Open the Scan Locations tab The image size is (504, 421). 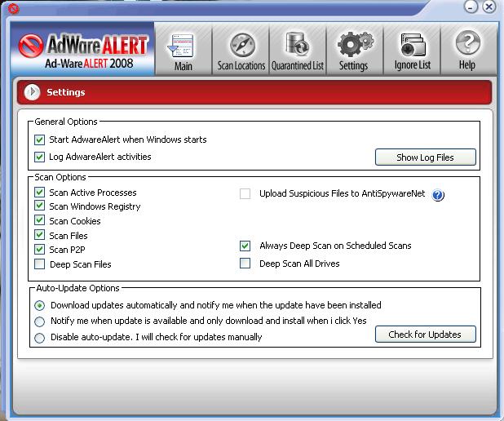241,50
